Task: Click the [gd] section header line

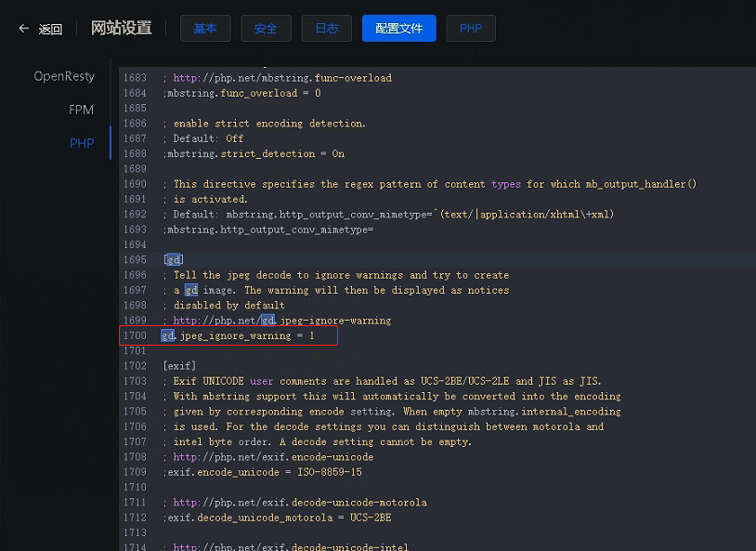Action: click(x=174, y=260)
